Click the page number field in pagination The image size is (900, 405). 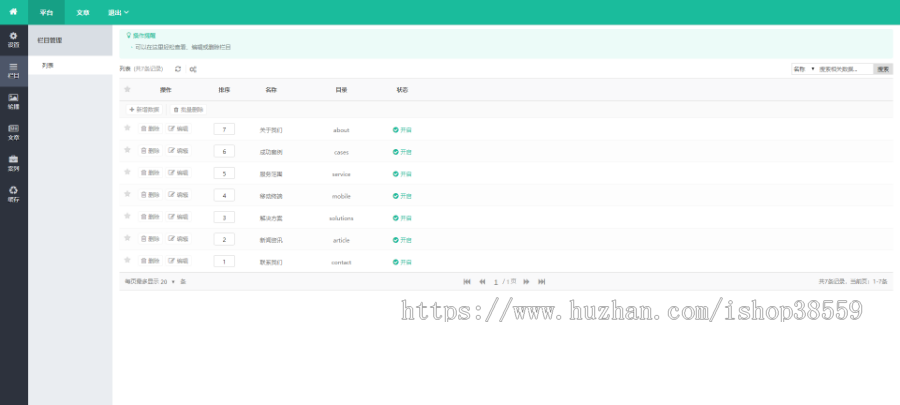(x=496, y=282)
